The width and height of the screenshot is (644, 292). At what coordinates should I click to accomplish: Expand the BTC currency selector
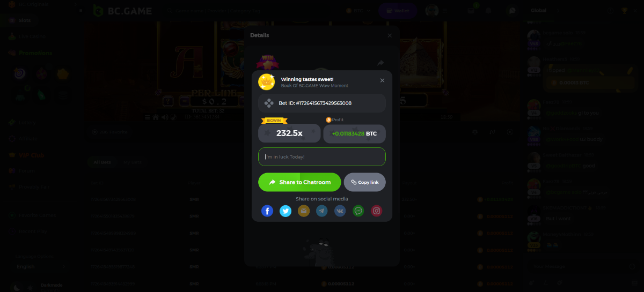click(358, 11)
